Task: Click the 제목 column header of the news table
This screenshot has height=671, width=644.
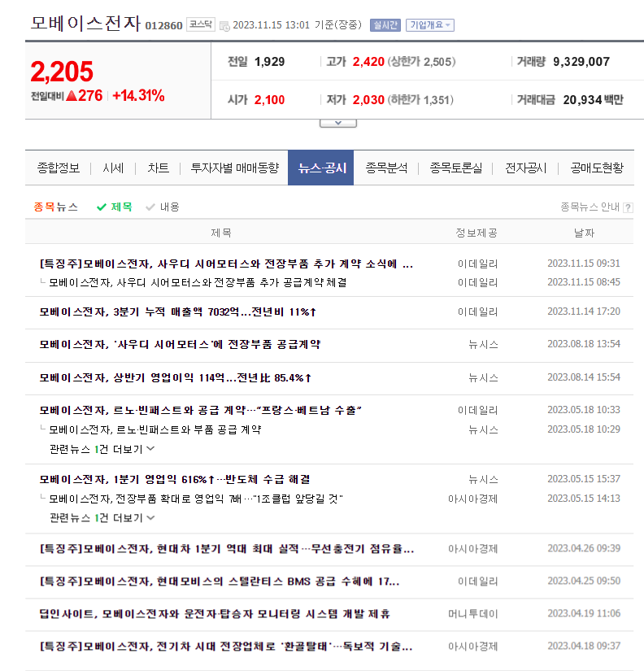Action: pyautogui.click(x=221, y=233)
